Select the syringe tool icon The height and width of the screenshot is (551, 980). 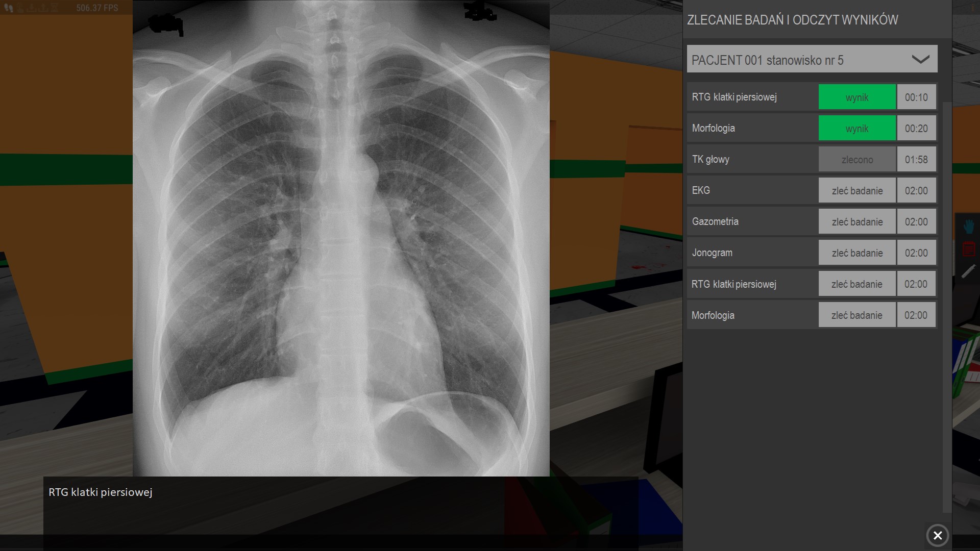(x=968, y=271)
